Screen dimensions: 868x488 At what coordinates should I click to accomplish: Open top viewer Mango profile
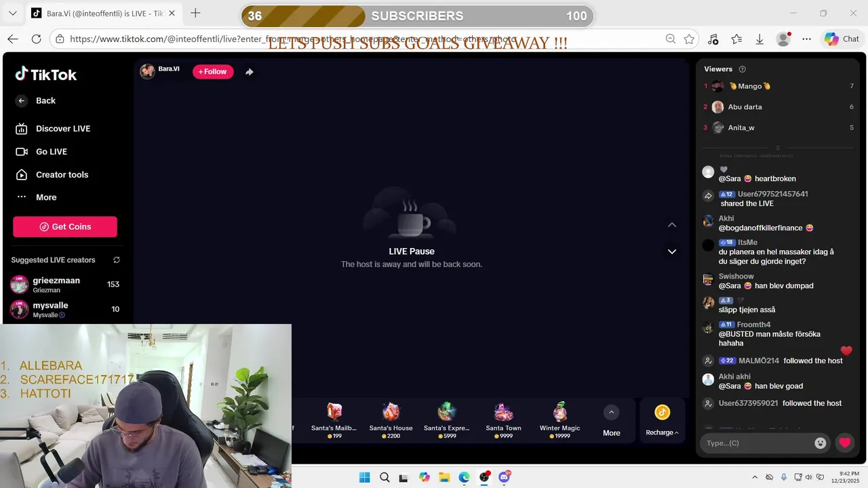750,86
